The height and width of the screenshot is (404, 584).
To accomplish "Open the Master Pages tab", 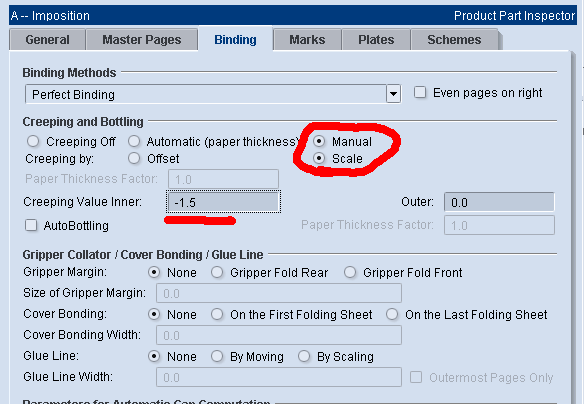I will [x=142, y=39].
